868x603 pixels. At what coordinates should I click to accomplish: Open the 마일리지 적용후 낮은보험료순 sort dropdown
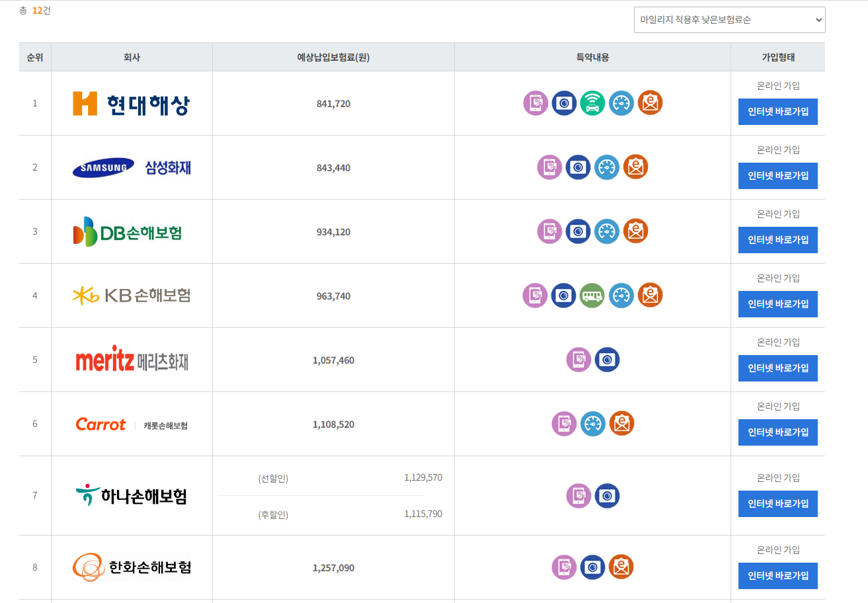coord(730,20)
